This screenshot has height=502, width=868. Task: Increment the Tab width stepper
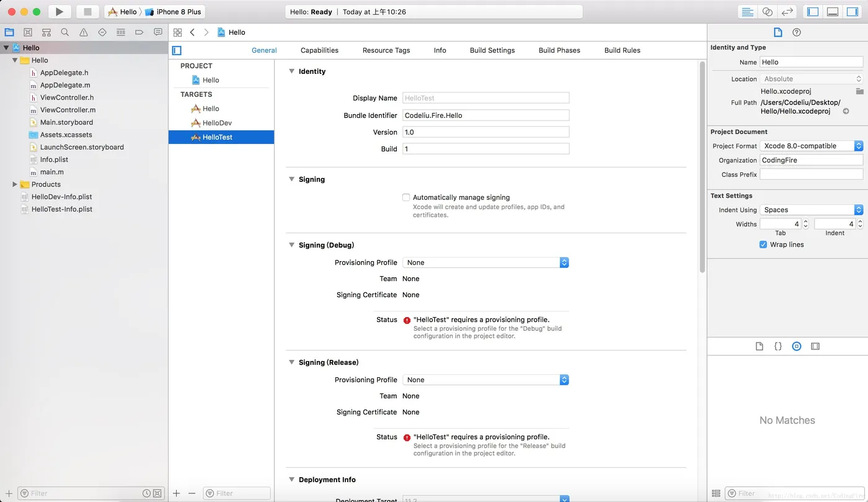tap(805, 222)
